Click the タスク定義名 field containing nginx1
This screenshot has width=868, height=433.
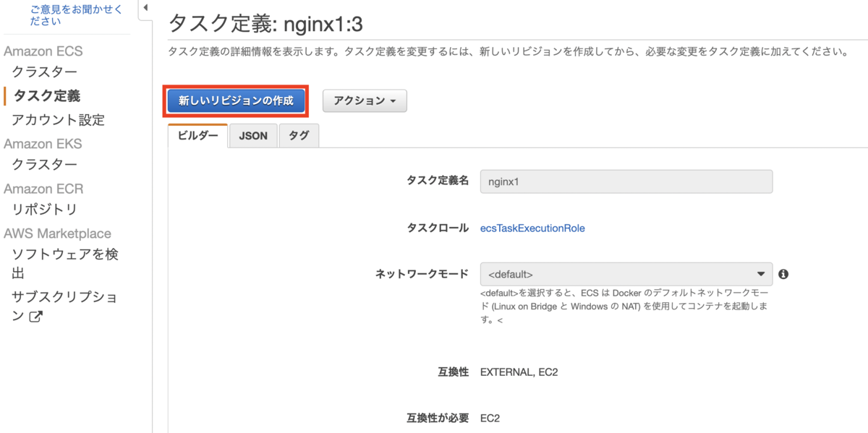pyautogui.click(x=626, y=181)
